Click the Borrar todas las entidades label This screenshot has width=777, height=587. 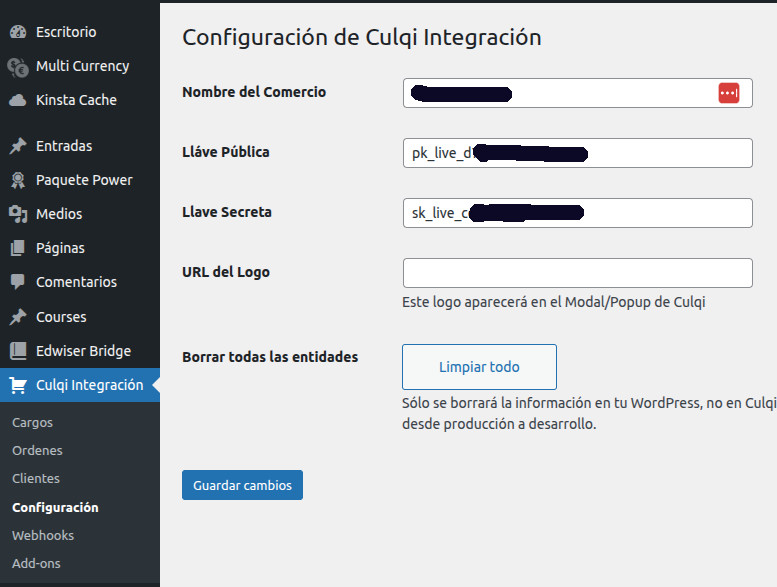270,357
